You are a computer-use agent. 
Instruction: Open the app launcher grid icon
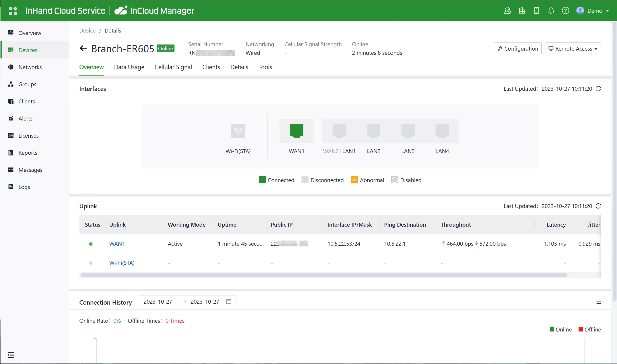[13, 11]
